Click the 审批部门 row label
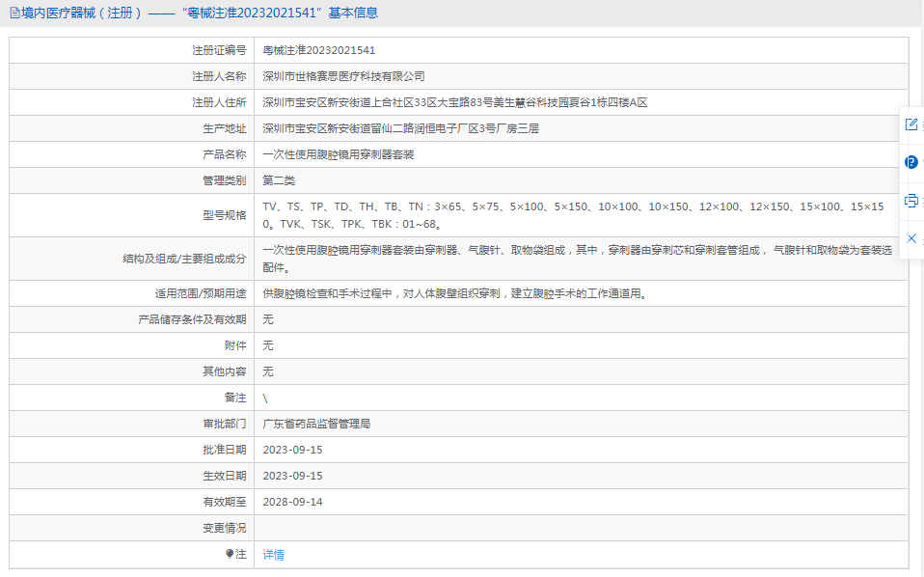The height and width of the screenshot is (577, 924). (x=225, y=424)
